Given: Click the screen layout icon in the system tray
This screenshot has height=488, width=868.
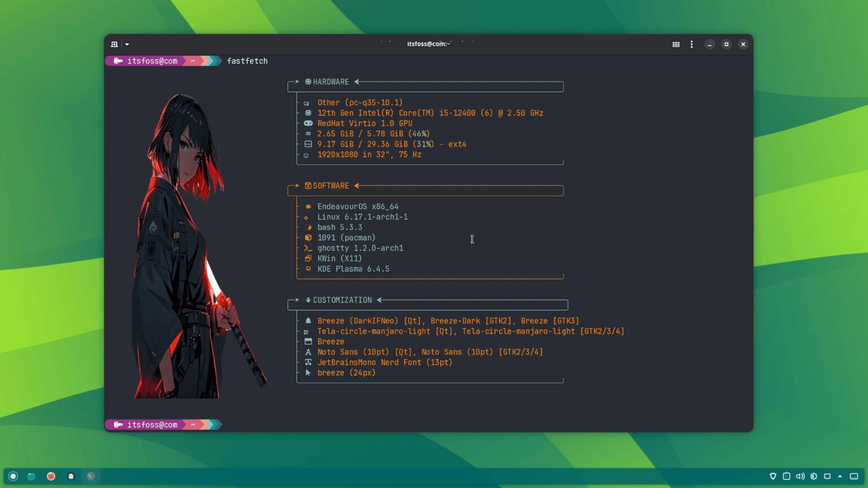Looking at the screenshot, I should tap(826, 476).
